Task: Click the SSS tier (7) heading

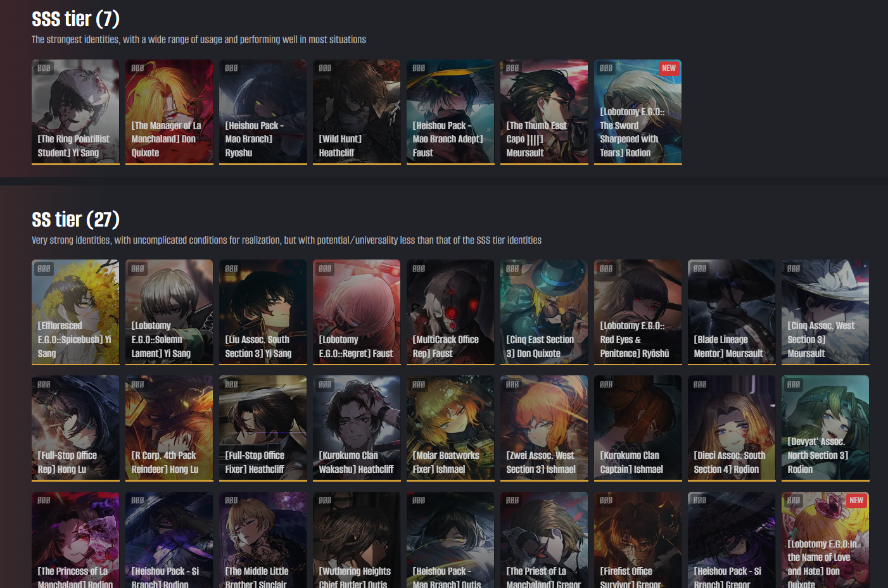Action: [x=75, y=19]
